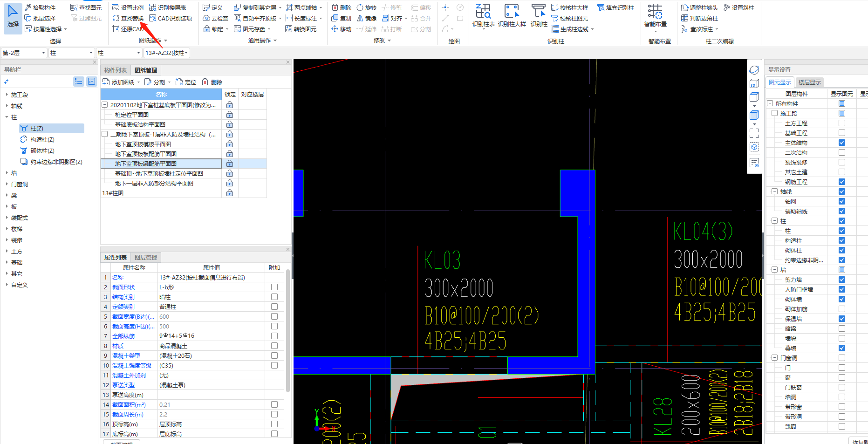
Task: Click 还原CAD tool
Action: (x=128, y=29)
